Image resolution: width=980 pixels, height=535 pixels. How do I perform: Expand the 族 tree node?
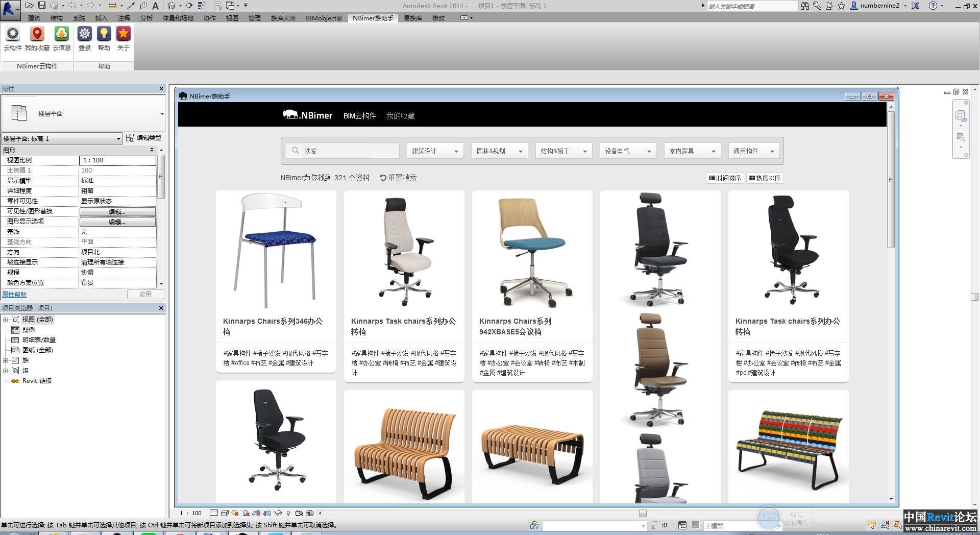click(6, 360)
